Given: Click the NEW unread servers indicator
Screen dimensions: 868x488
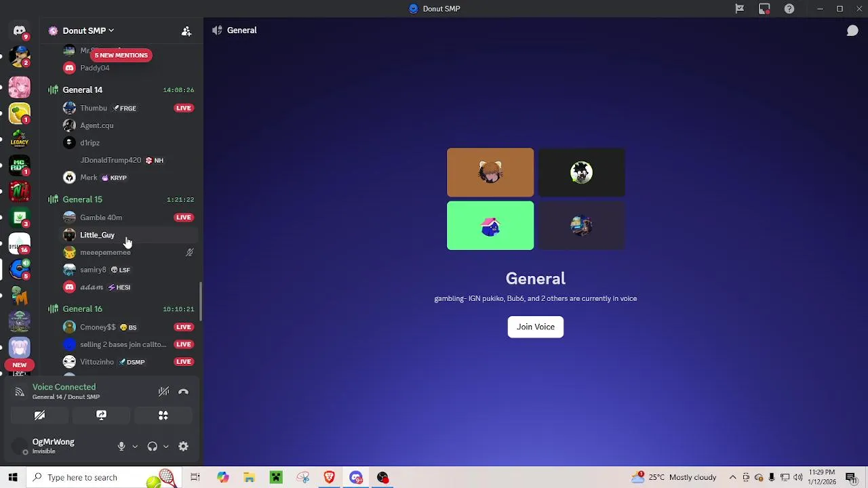Looking at the screenshot, I should pyautogui.click(x=19, y=365).
